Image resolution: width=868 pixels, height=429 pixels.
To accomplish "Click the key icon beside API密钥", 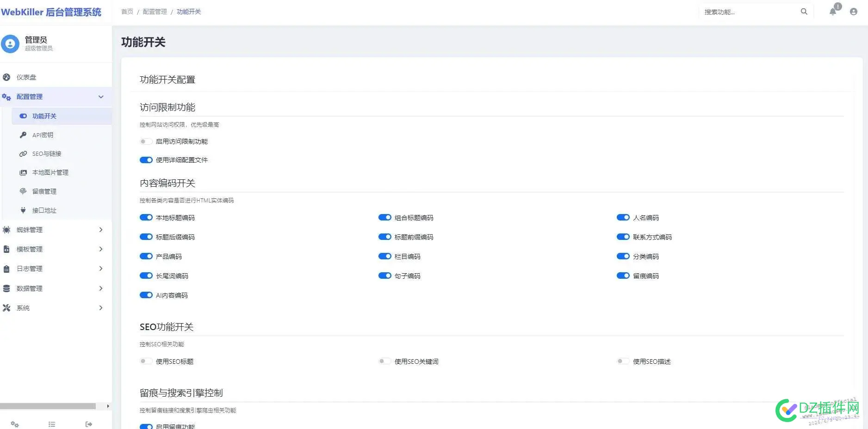I will click(23, 135).
